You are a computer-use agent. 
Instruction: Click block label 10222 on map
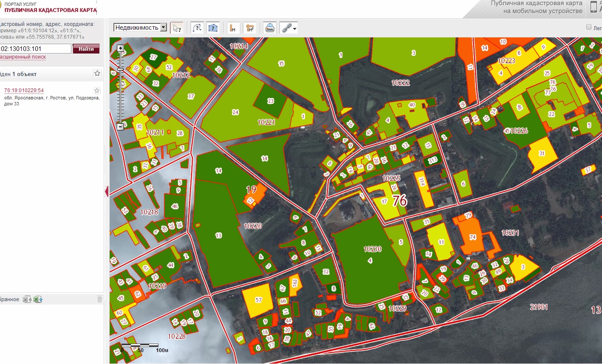pos(401,83)
